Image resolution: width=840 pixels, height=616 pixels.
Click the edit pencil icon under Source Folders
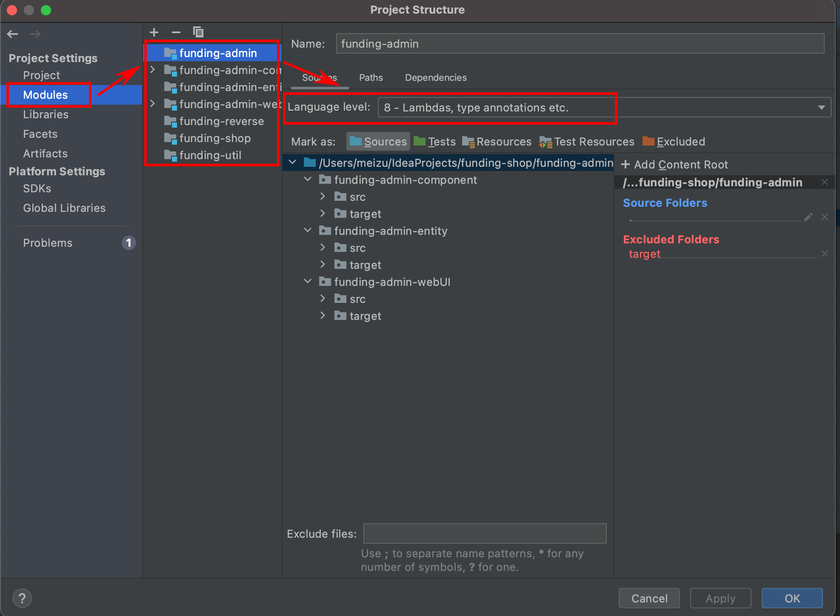pyautogui.click(x=809, y=217)
